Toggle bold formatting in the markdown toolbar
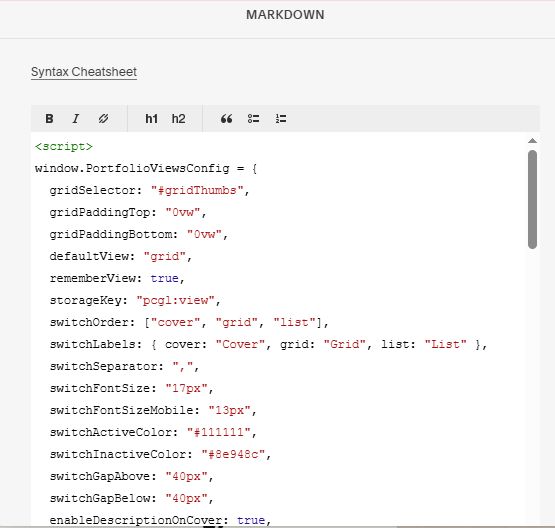The width and height of the screenshot is (555, 528). click(49, 119)
